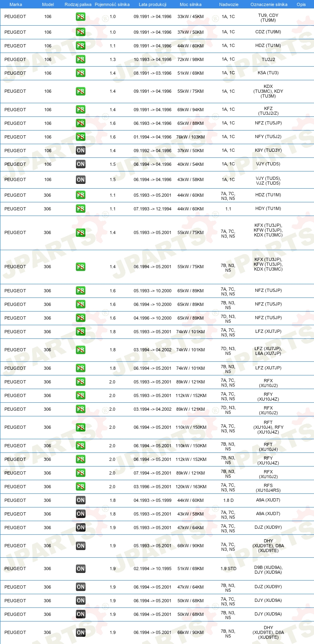Click the production years 01.1994 -> 04.1996
Screen dimensions: 314x644
pyautogui.click(x=153, y=137)
